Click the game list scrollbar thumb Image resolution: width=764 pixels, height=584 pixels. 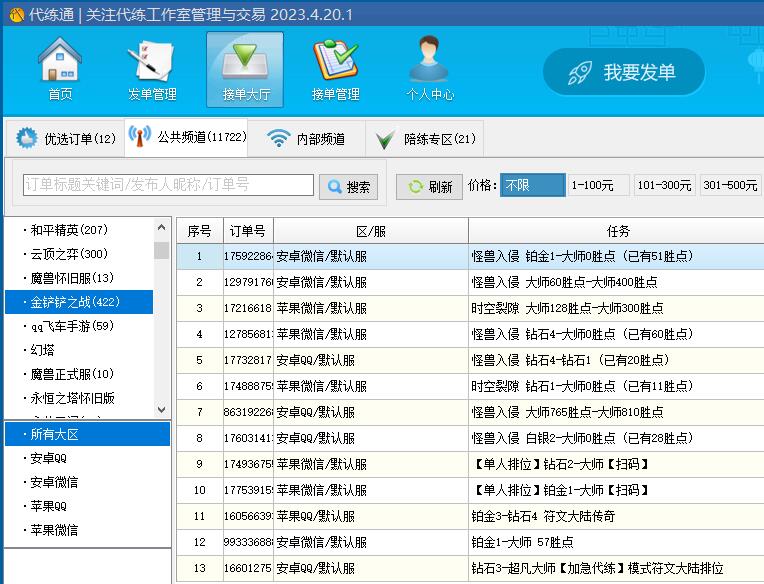click(x=162, y=250)
